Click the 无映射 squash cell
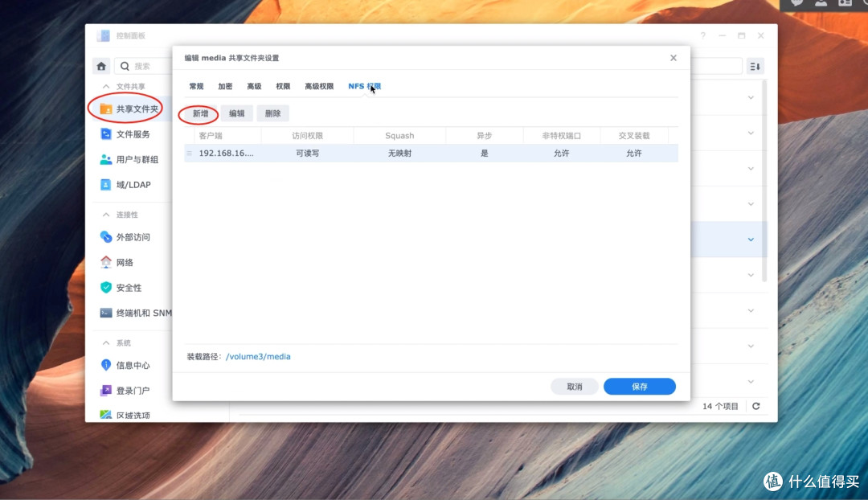 click(x=399, y=154)
